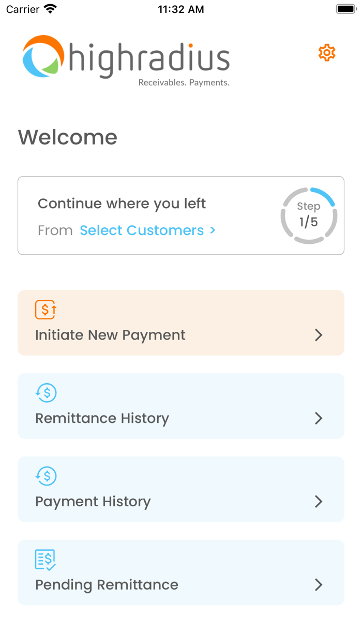
Task: Expand Payment History using its chevron
Action: pos(319,502)
